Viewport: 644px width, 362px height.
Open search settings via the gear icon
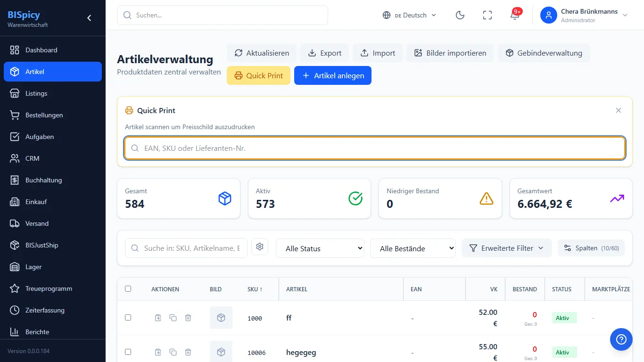point(260,247)
